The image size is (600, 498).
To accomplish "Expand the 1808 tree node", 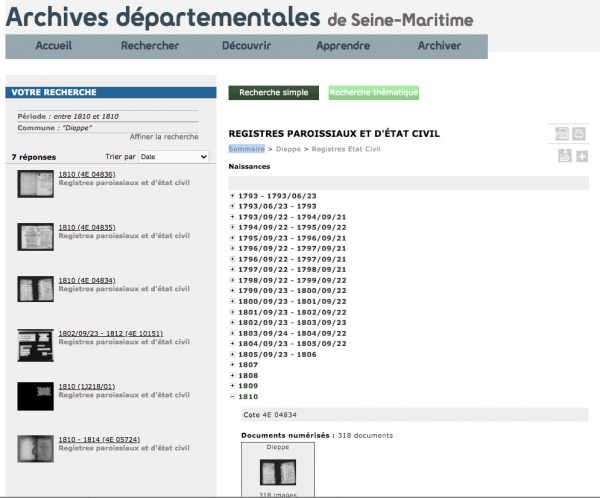I will [232, 375].
